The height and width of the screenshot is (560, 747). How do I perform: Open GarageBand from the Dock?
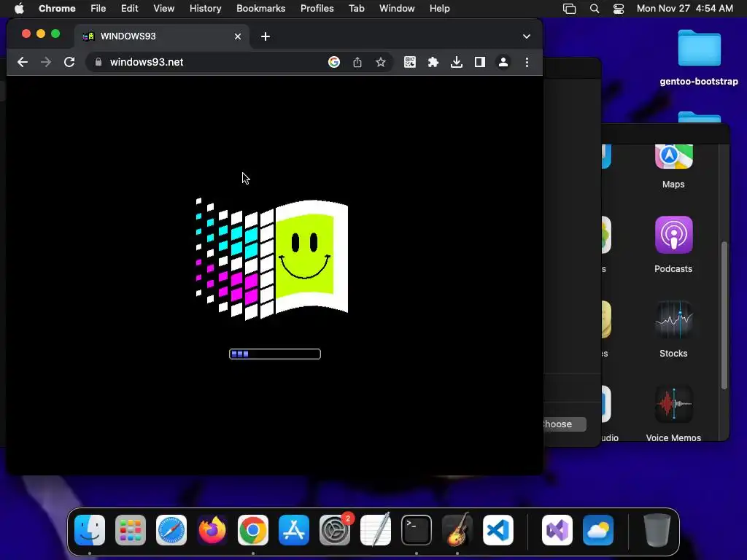[x=457, y=530]
